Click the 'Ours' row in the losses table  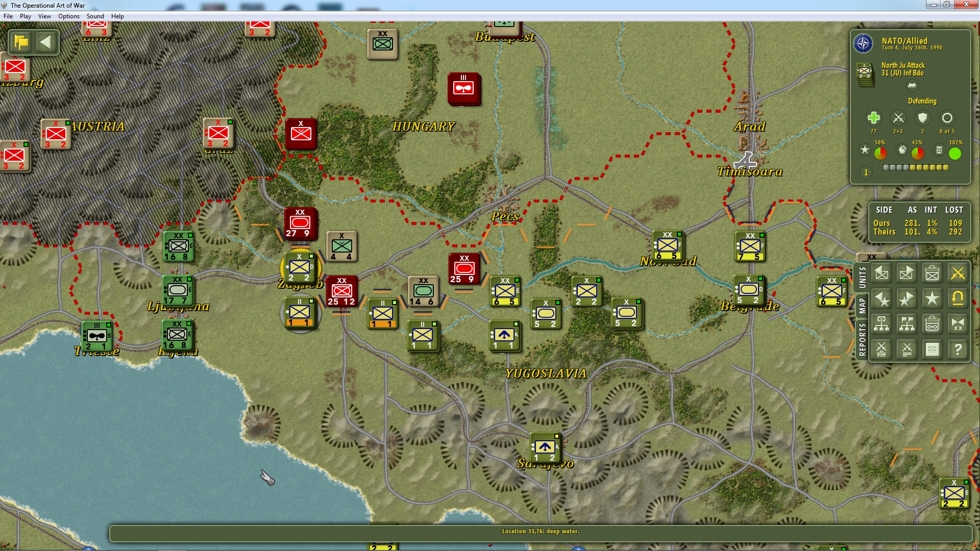pos(918,223)
